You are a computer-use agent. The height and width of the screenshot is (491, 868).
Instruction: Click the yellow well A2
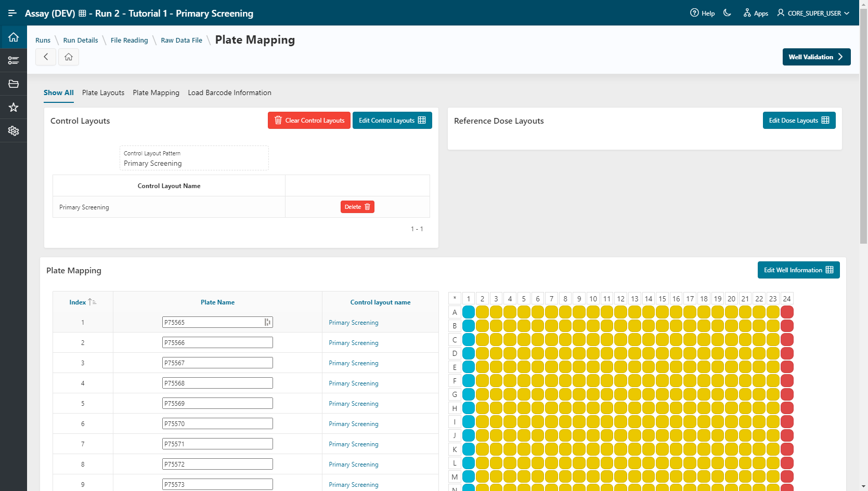point(482,312)
